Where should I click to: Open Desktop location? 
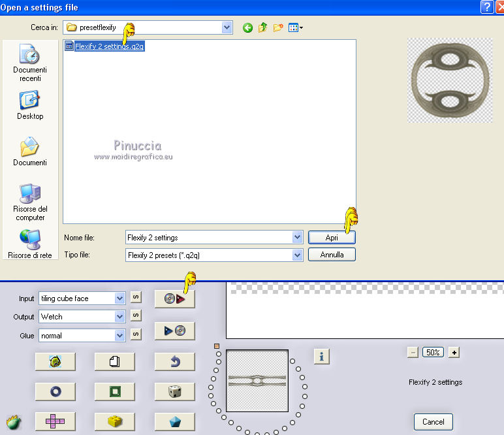tap(30, 105)
